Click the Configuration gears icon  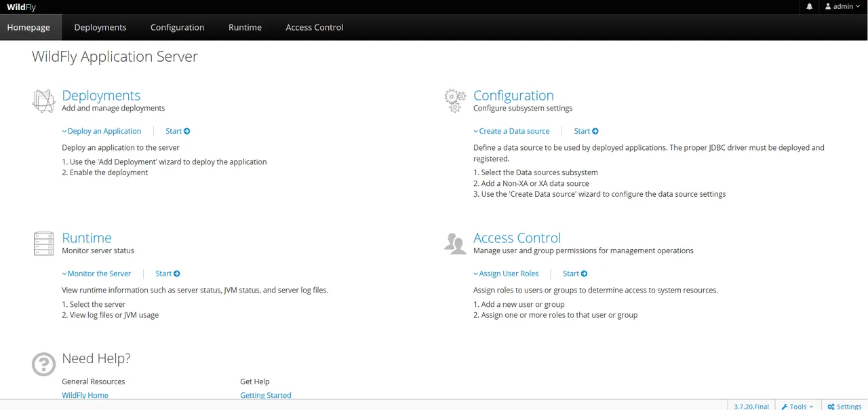coord(455,101)
